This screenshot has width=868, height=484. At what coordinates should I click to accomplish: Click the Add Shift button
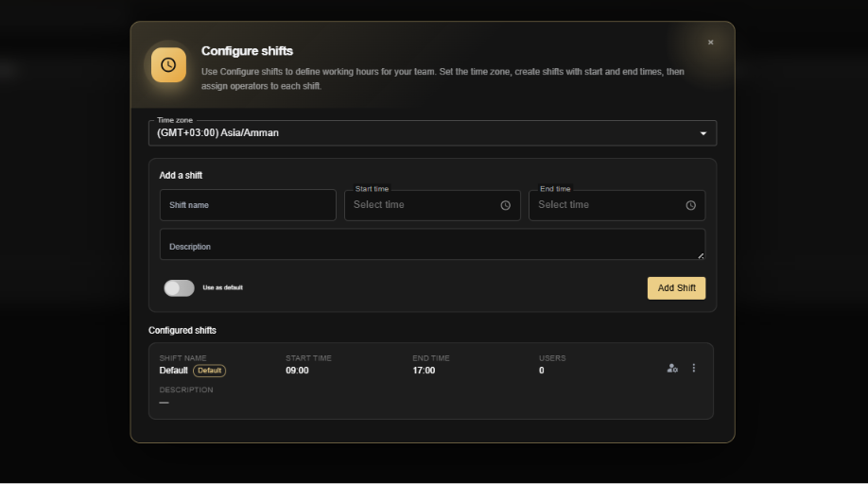coord(676,288)
